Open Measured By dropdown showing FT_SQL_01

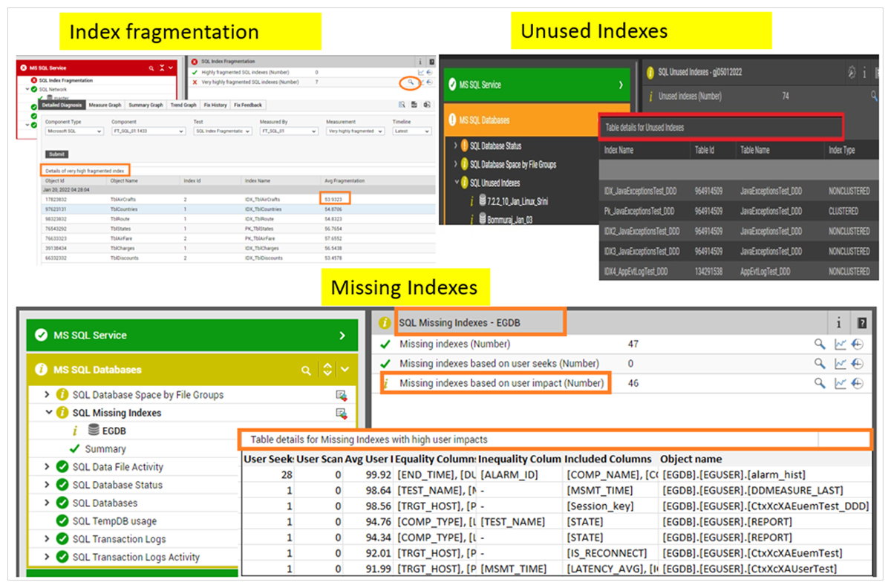(288, 131)
